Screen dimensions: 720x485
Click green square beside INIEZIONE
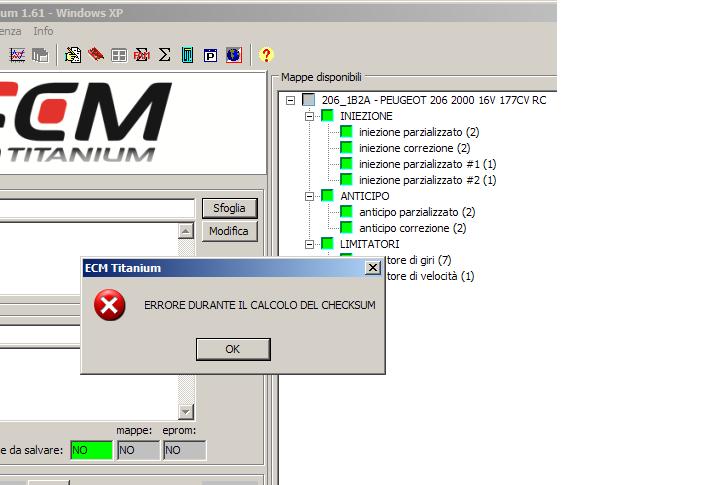click(x=327, y=116)
